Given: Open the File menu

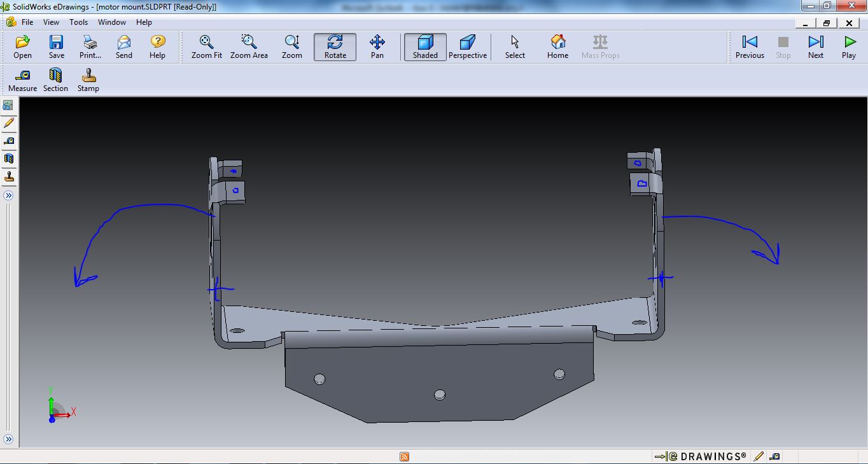Looking at the screenshot, I should 27,22.
